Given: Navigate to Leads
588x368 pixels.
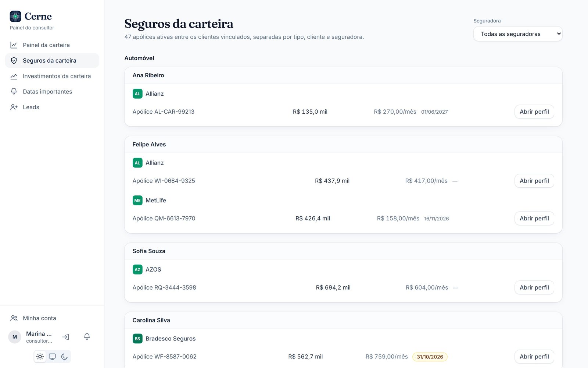Looking at the screenshot, I should [52, 107].
